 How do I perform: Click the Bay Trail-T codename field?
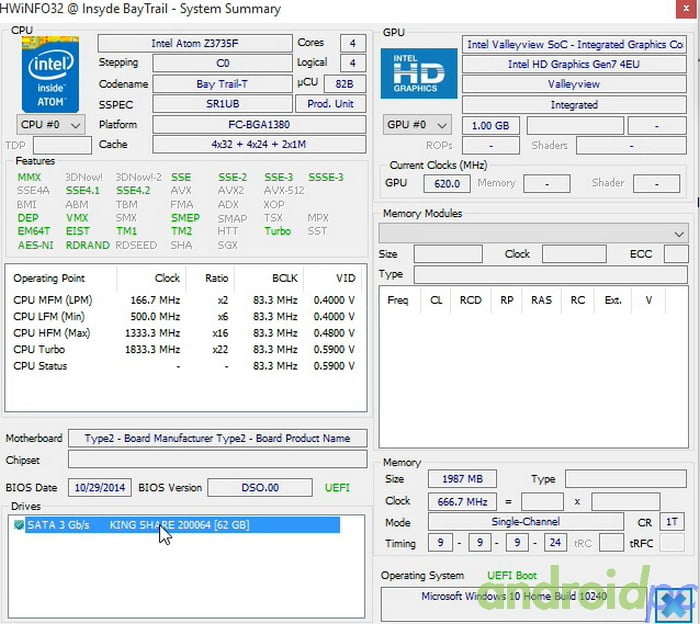coord(222,84)
